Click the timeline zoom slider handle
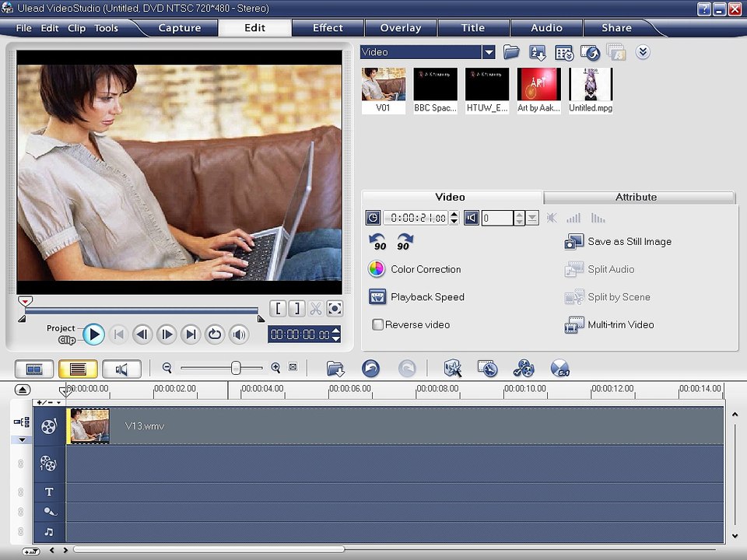 pos(235,368)
